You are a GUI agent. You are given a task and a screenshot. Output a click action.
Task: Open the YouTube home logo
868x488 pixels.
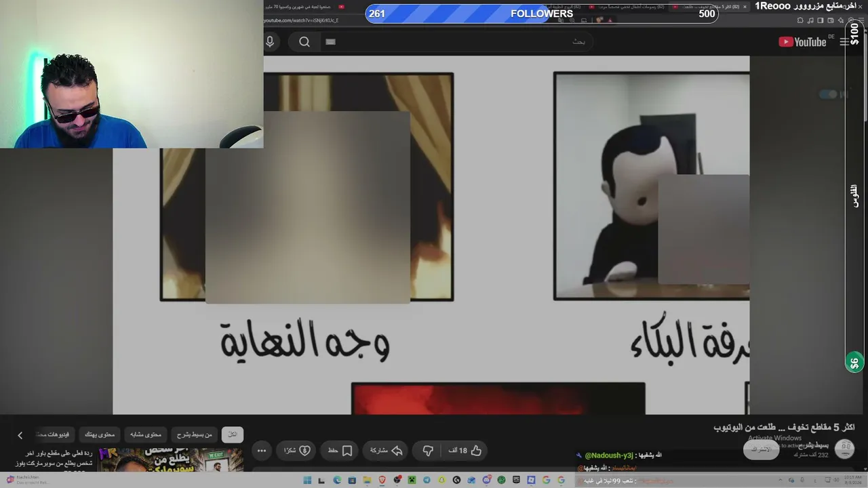[x=802, y=42]
